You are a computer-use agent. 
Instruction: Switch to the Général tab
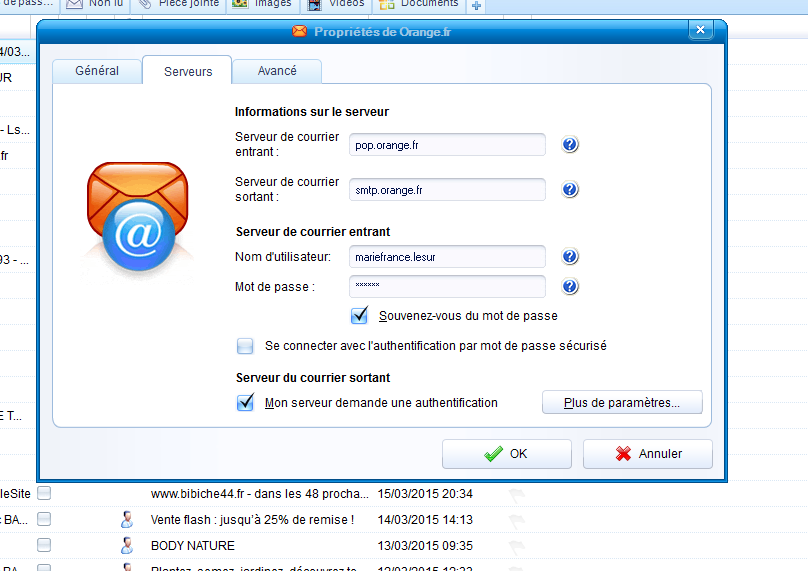tap(97, 71)
